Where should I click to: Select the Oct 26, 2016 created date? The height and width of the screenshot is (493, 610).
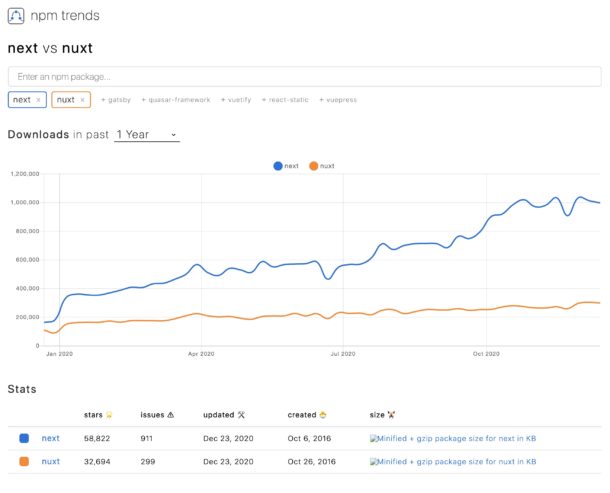coord(312,462)
